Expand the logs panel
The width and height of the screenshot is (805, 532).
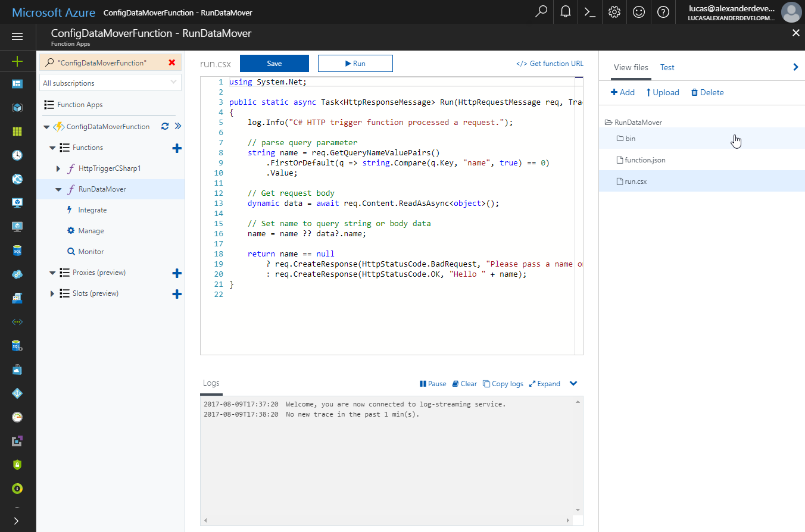click(x=545, y=384)
